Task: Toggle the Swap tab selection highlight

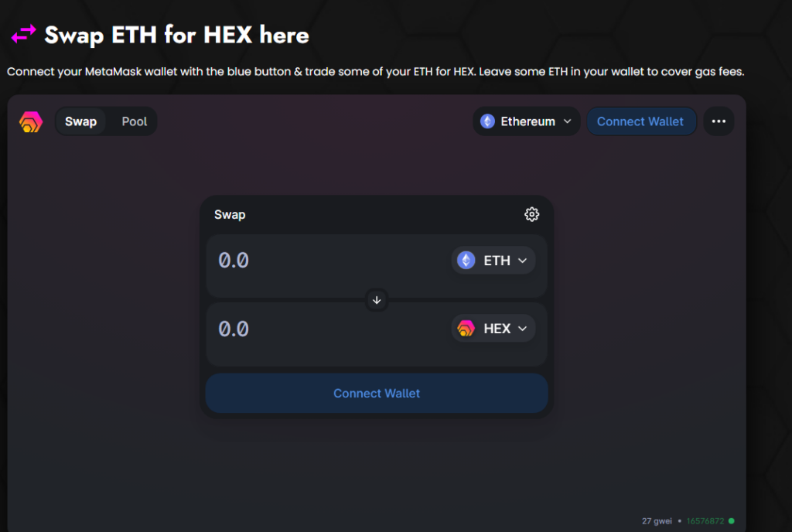Action: point(80,121)
